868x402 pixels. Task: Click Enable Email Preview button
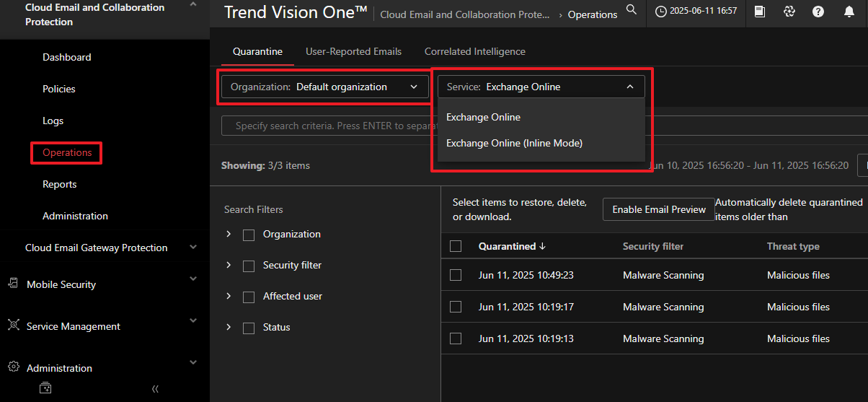[658, 209]
